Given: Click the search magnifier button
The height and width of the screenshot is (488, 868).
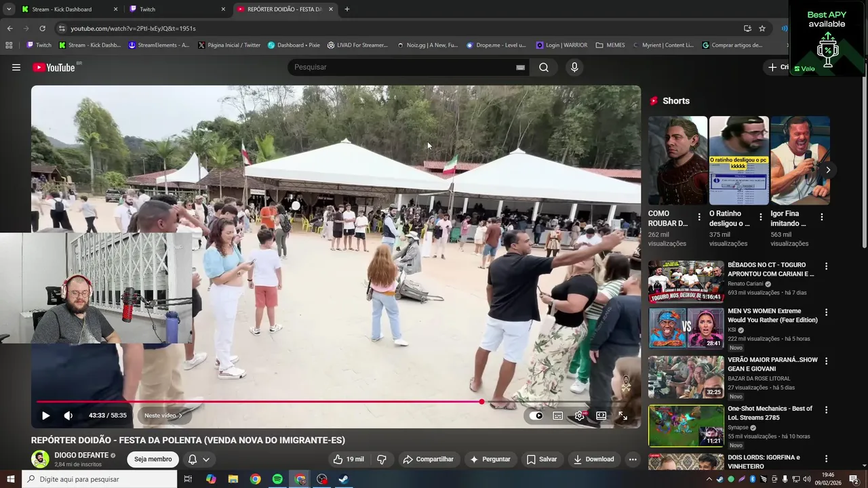Looking at the screenshot, I should click(544, 67).
